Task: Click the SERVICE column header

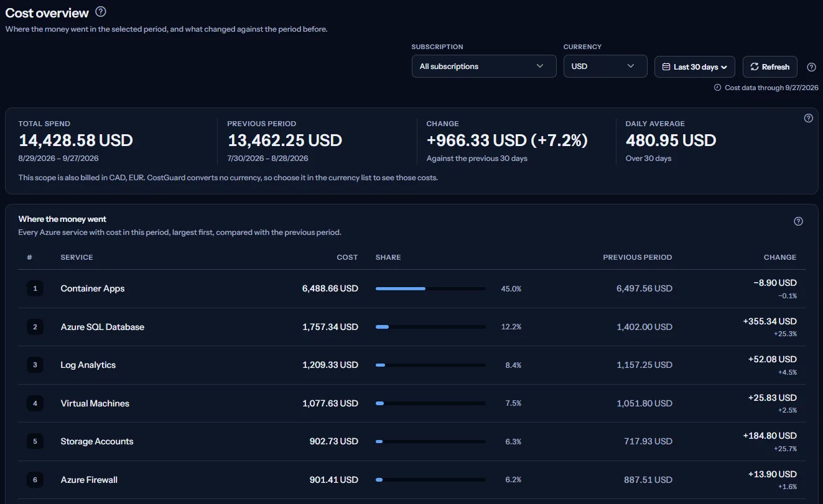Action: point(77,257)
